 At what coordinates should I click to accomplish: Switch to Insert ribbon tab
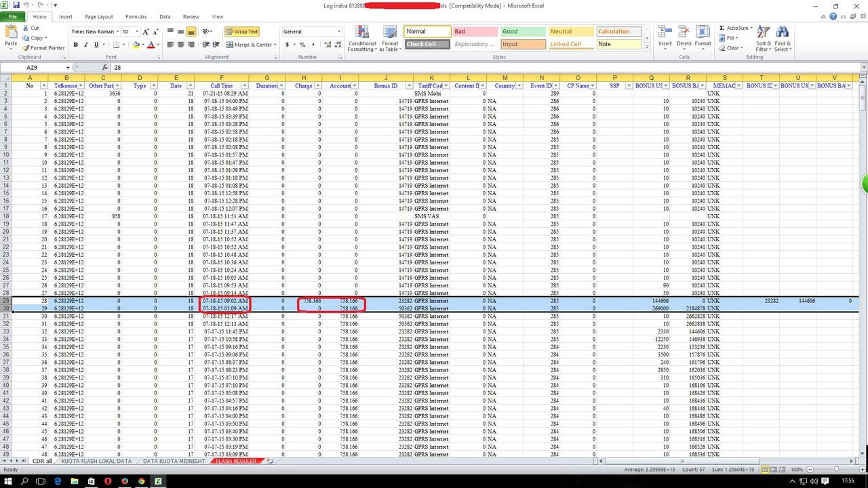pos(66,16)
